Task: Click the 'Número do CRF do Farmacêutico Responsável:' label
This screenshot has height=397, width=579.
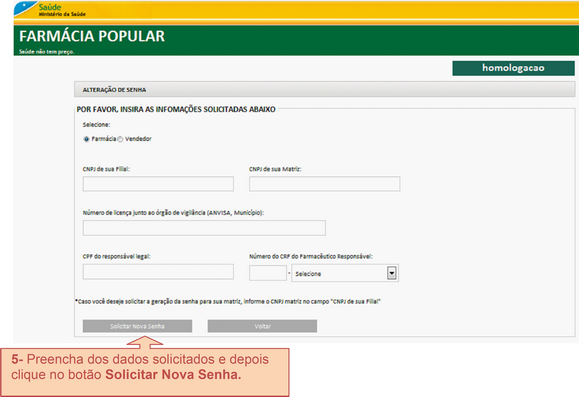Action: pyautogui.click(x=311, y=257)
